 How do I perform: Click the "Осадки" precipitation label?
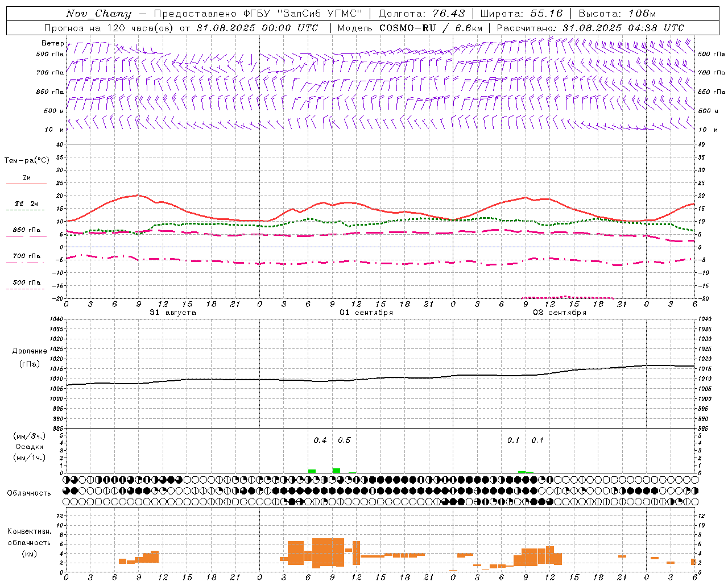coord(30,447)
